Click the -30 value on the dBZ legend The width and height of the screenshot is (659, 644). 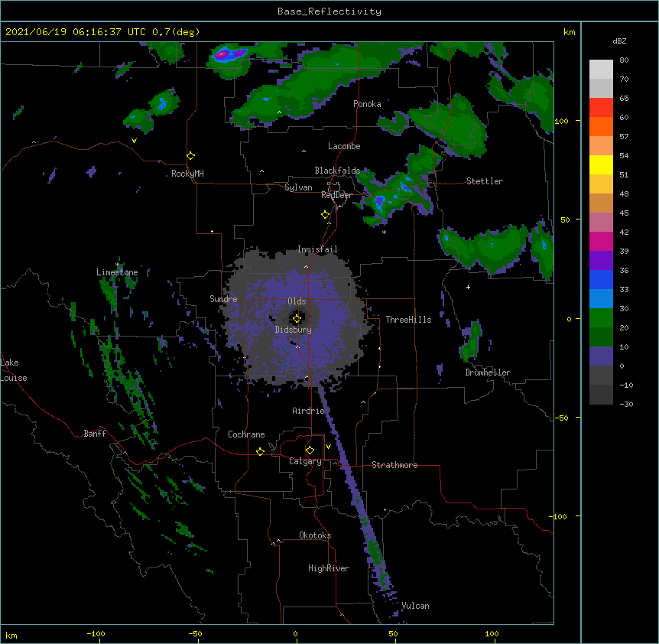point(626,404)
